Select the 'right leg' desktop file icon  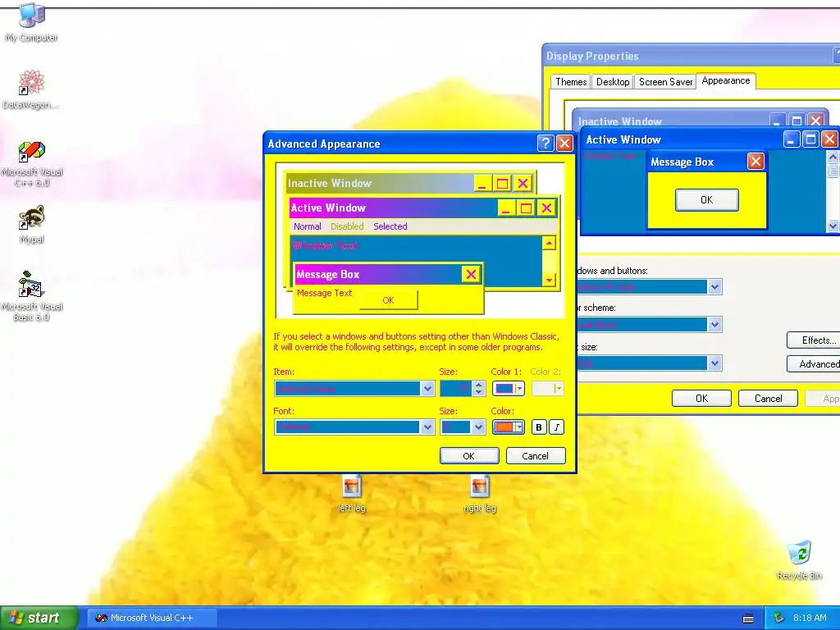point(479,493)
